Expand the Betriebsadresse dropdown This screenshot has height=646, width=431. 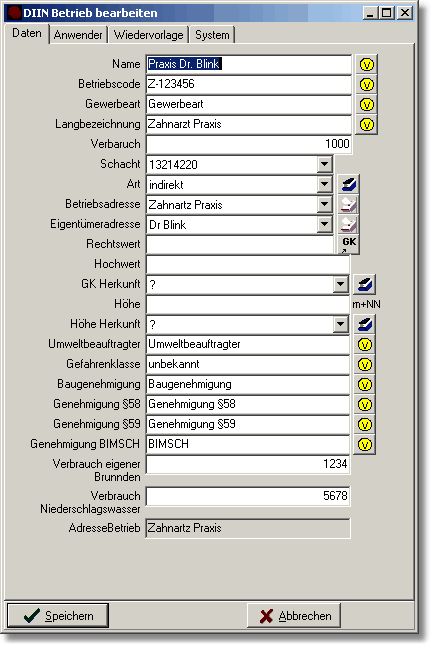pos(325,204)
